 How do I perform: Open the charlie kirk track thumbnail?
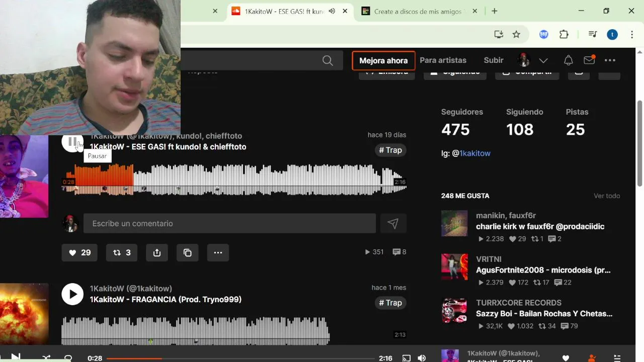[454, 223]
